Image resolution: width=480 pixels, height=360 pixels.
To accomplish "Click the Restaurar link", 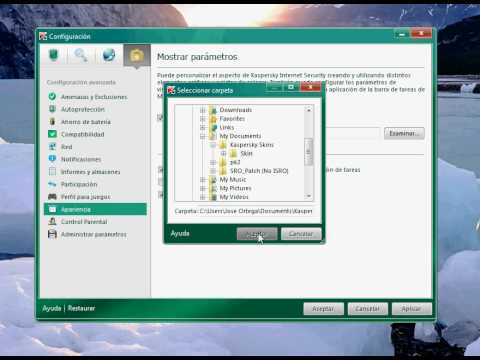I will [x=82, y=308].
